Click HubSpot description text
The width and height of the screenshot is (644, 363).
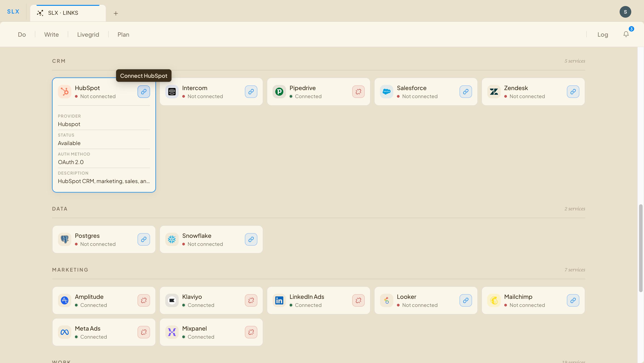(x=104, y=181)
